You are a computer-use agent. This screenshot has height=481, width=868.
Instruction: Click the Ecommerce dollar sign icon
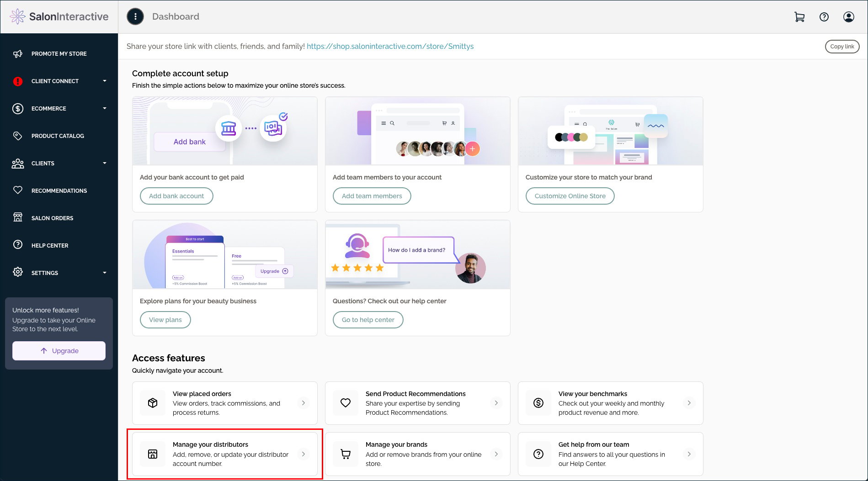coord(18,109)
